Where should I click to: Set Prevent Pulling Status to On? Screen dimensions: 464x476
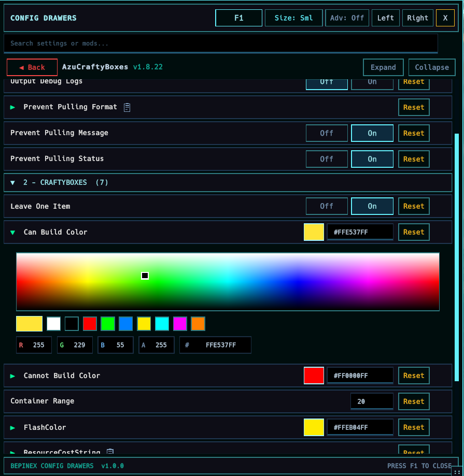coord(372,159)
